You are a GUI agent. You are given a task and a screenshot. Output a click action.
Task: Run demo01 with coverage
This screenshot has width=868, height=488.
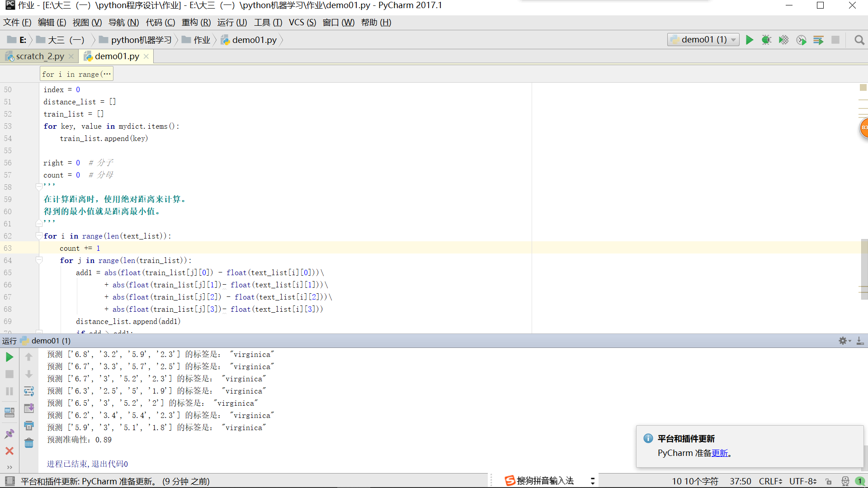click(x=783, y=40)
